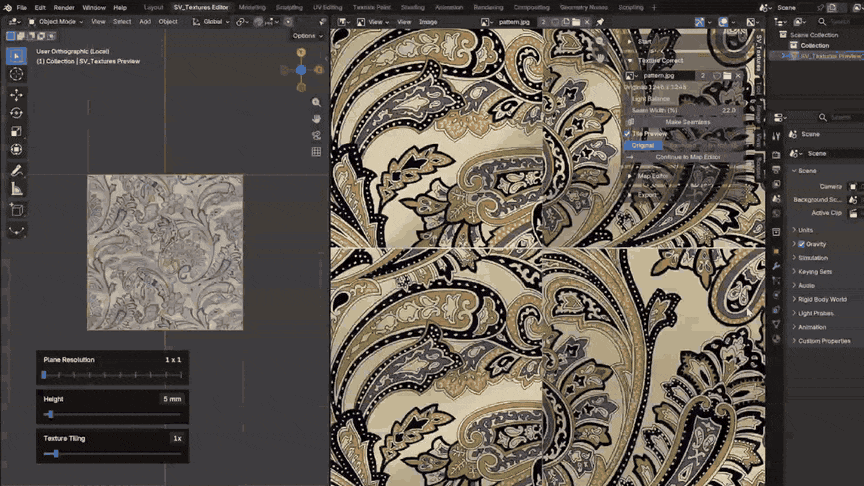This screenshot has height=486, width=864.
Task: Open the Output properties tab icon
Action: pos(776,170)
